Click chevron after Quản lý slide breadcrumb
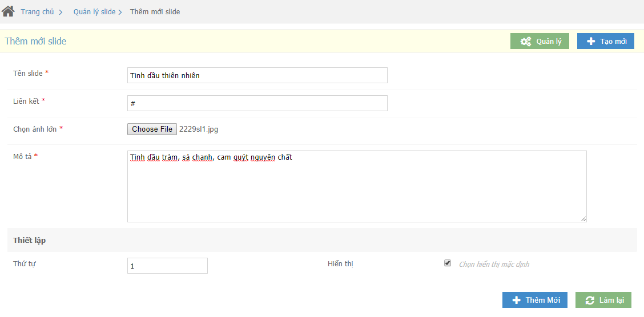Viewport: 644px width, 317px height. 120,13
